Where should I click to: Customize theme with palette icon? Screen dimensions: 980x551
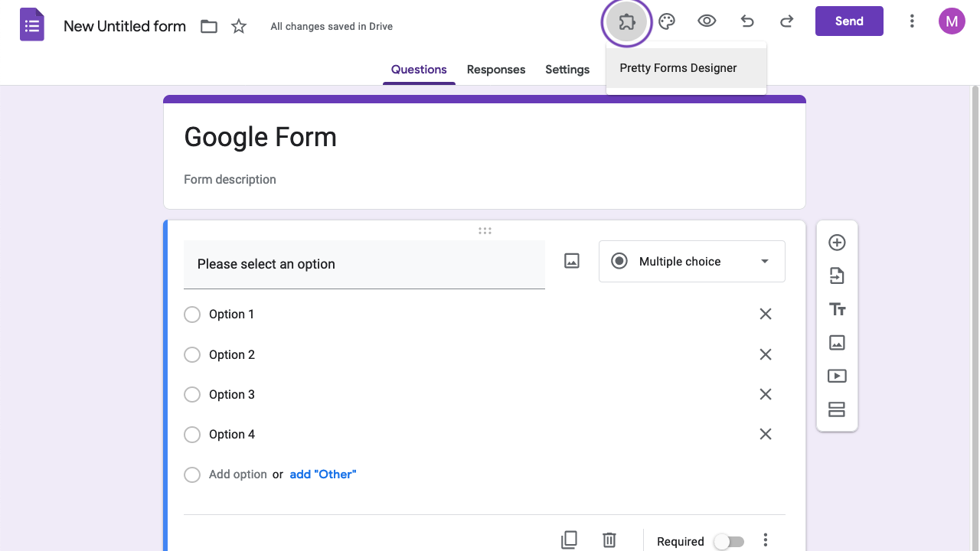667,21
